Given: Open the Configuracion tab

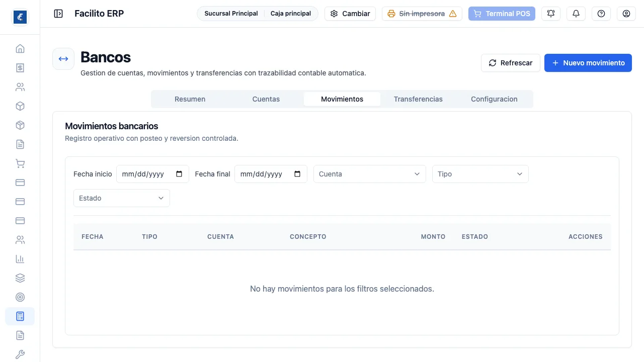Looking at the screenshot, I should [494, 99].
